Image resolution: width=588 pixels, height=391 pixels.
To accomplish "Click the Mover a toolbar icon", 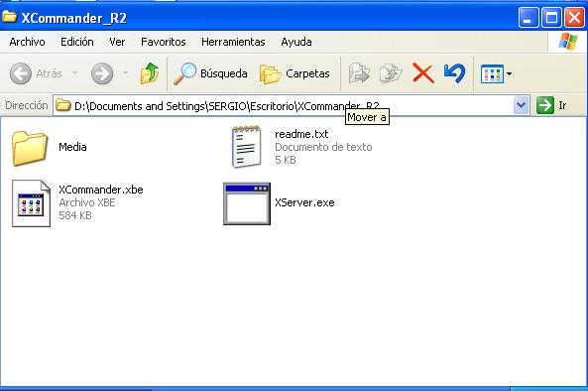I will (359, 73).
